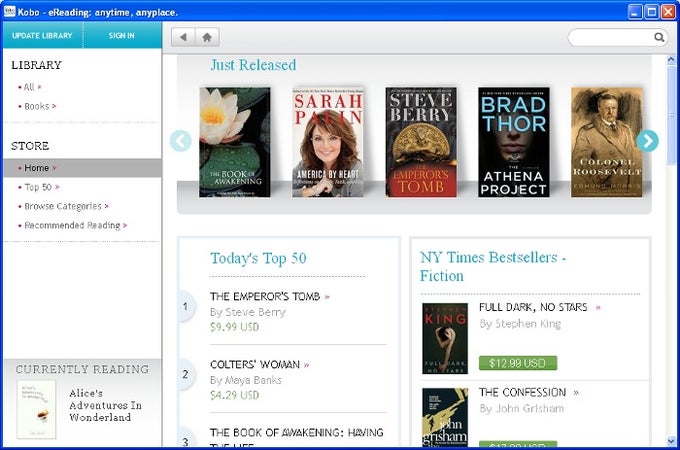Open Top 50 in Store menu

point(39,187)
